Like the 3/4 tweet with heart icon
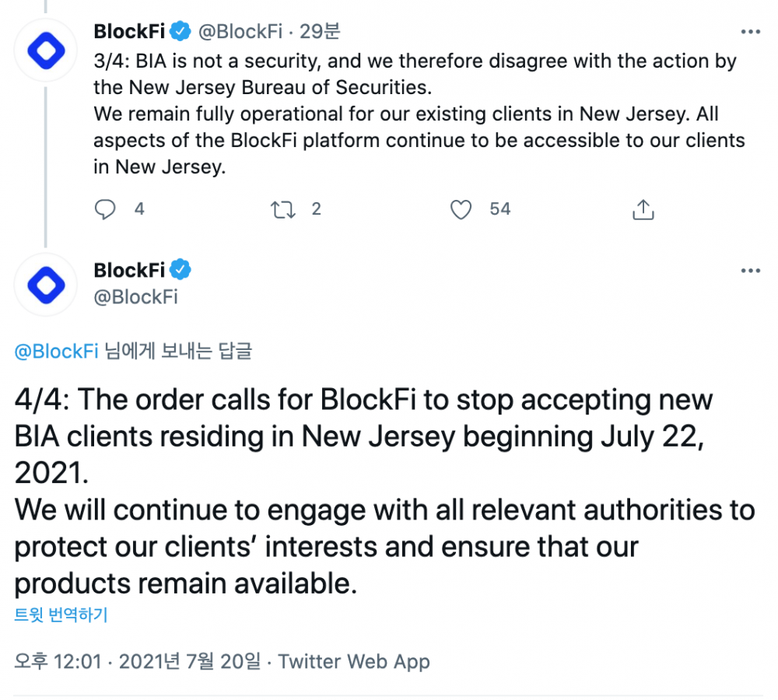The height and width of the screenshot is (700, 778). (461, 209)
